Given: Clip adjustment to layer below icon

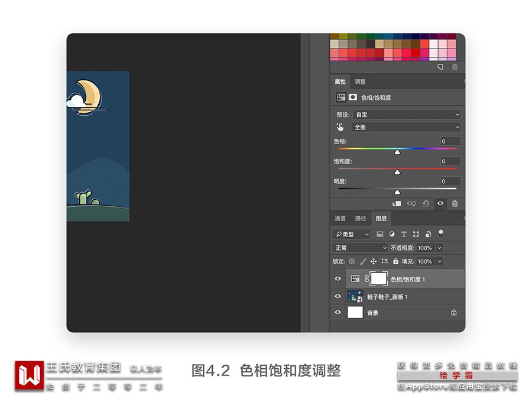Looking at the screenshot, I should (396, 203).
